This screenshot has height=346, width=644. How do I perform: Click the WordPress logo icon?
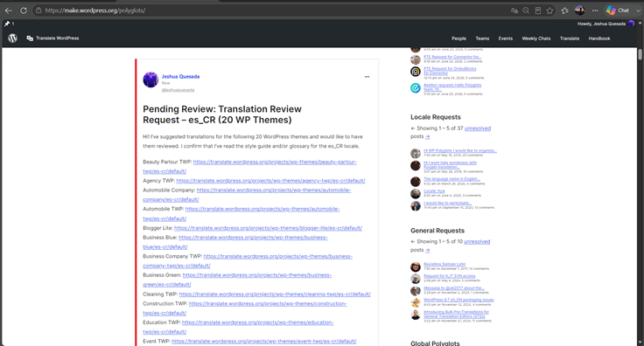tap(13, 38)
